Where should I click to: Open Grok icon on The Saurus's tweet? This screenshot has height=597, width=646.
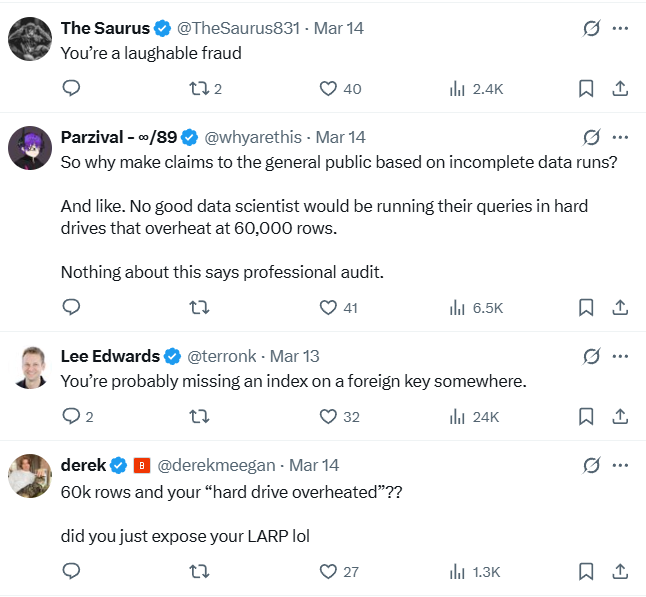[591, 28]
